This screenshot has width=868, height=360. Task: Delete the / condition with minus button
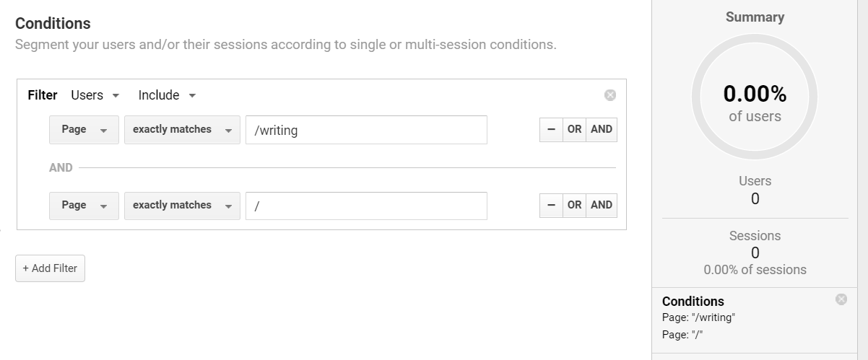pos(551,206)
